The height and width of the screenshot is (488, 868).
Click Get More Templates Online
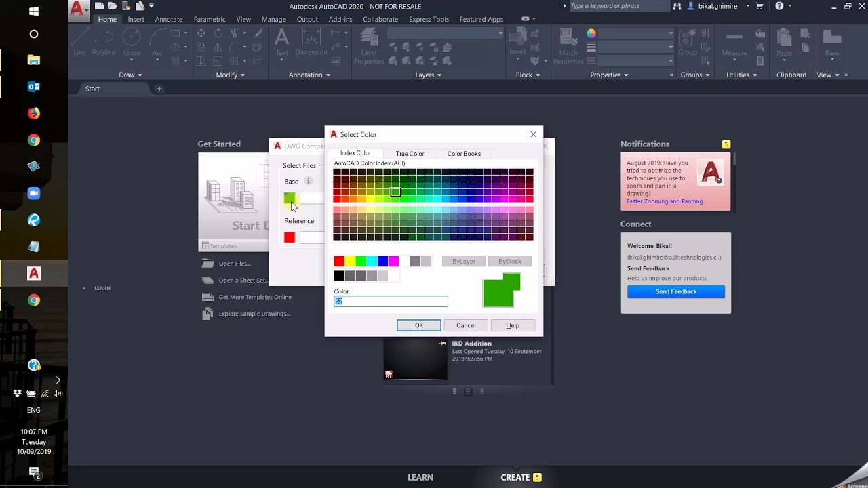tap(255, 297)
